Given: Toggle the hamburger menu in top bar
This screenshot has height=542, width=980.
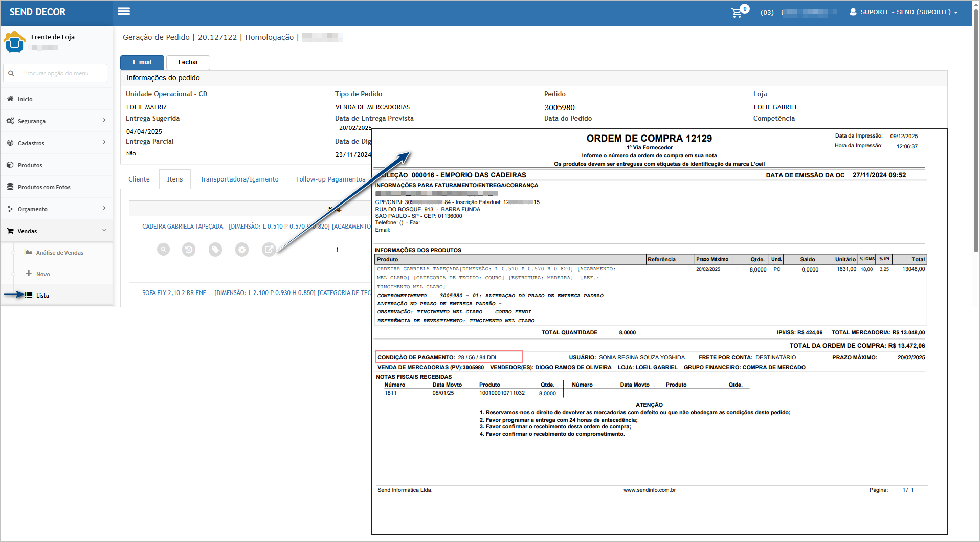Looking at the screenshot, I should (x=124, y=12).
